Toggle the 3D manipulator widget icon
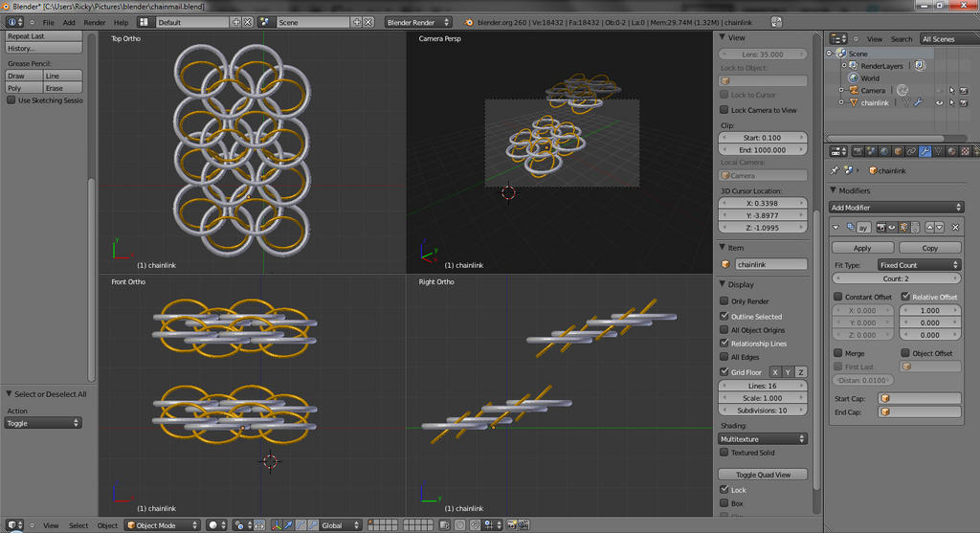The image size is (980, 533). click(275, 525)
